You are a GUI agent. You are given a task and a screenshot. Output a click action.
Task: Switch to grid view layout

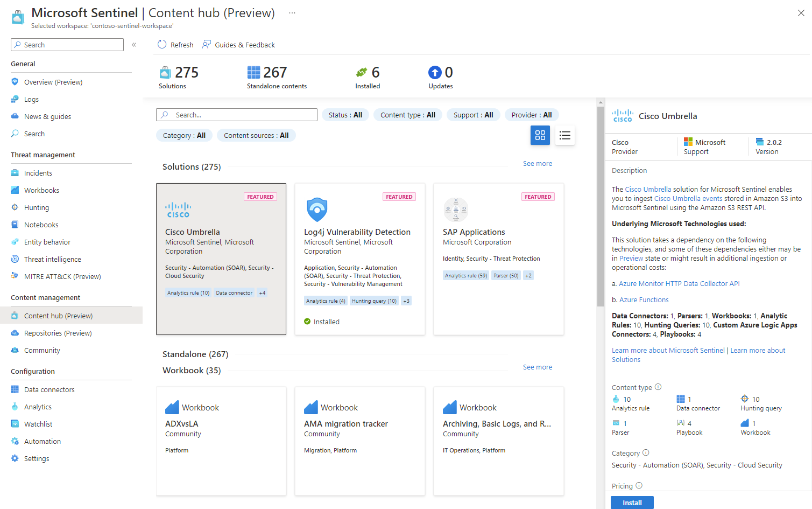[x=540, y=135]
